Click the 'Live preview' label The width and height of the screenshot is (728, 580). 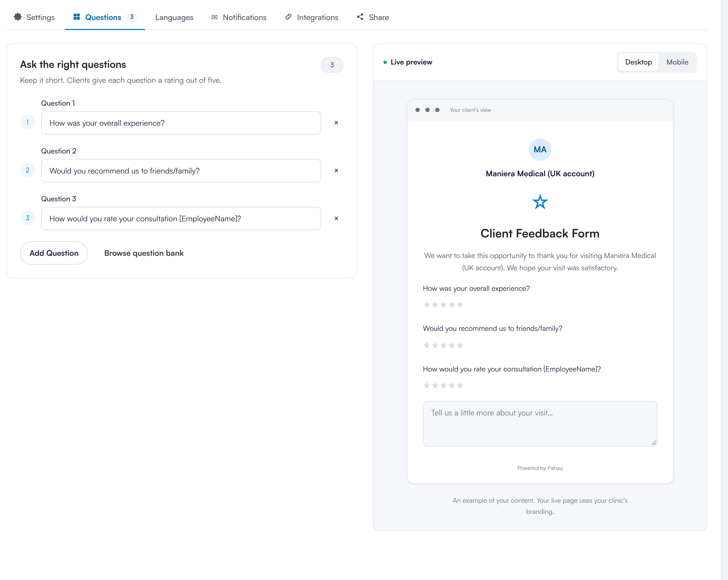pyautogui.click(x=411, y=62)
